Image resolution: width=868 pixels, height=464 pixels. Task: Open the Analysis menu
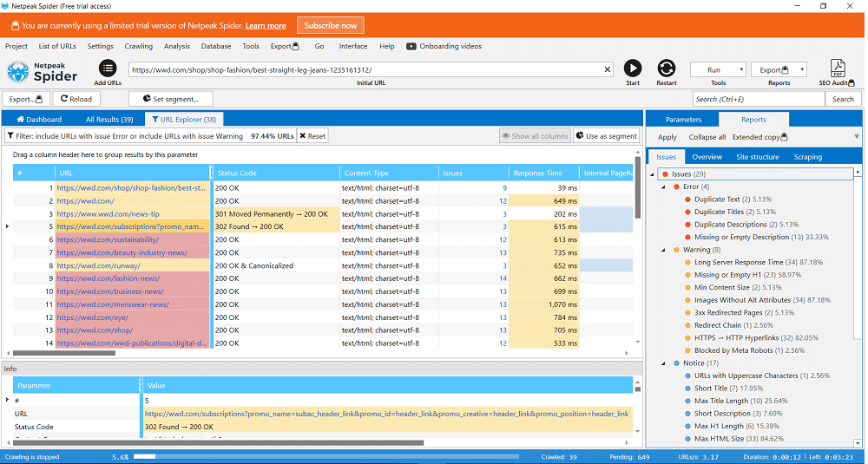pos(176,47)
